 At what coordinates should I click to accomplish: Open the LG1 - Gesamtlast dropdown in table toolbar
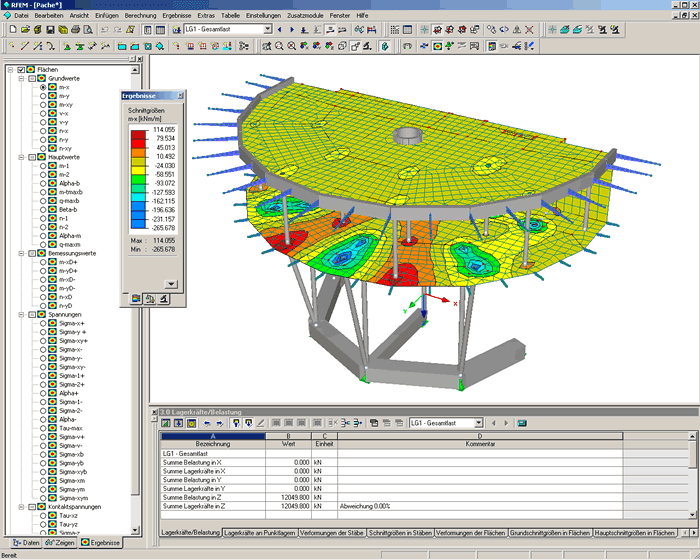[479, 423]
